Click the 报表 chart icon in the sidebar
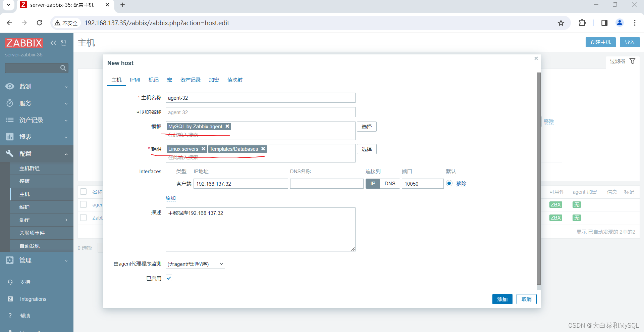This screenshot has width=644, height=332. [10, 137]
